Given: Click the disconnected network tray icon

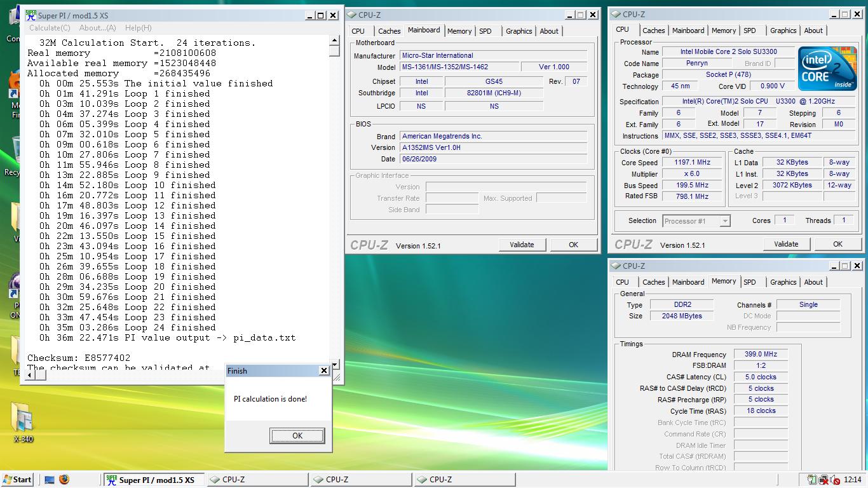Looking at the screenshot, I should pyautogui.click(x=824, y=480).
